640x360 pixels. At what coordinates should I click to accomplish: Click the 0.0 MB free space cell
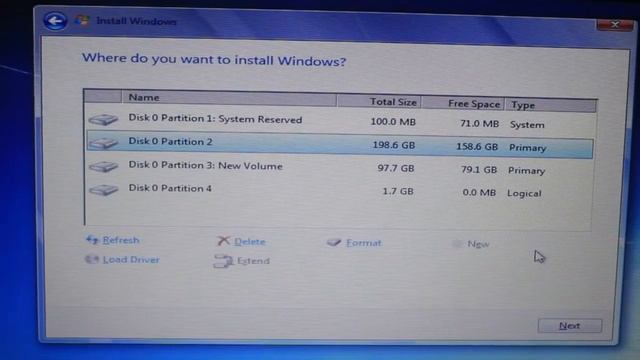tap(479, 192)
